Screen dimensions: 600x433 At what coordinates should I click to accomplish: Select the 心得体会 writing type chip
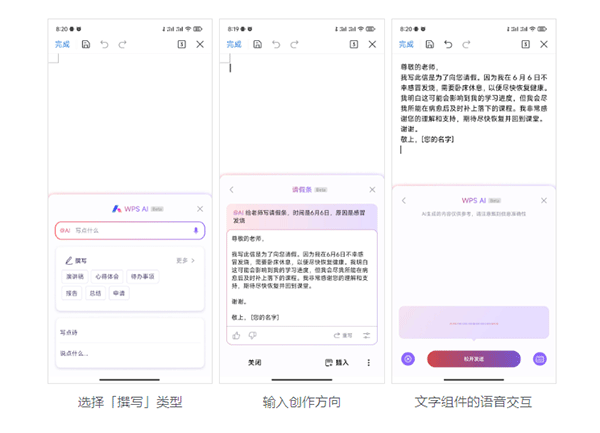point(107,277)
